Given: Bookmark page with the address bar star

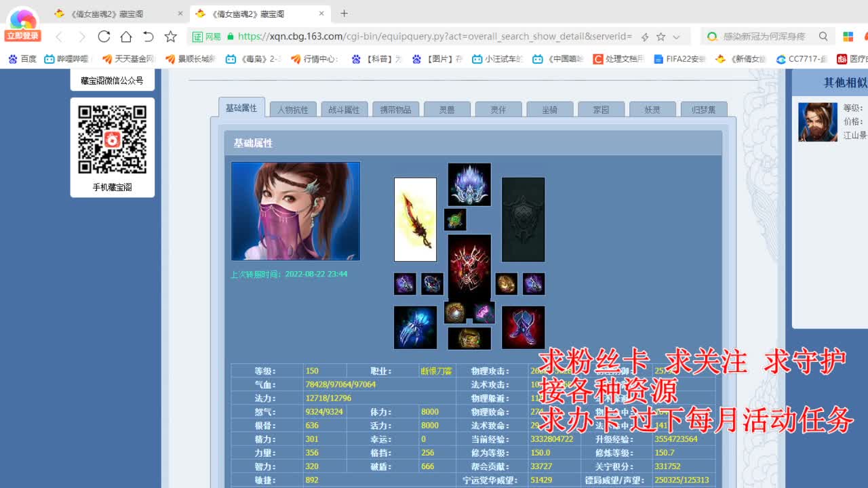Looking at the screenshot, I should click(x=660, y=37).
